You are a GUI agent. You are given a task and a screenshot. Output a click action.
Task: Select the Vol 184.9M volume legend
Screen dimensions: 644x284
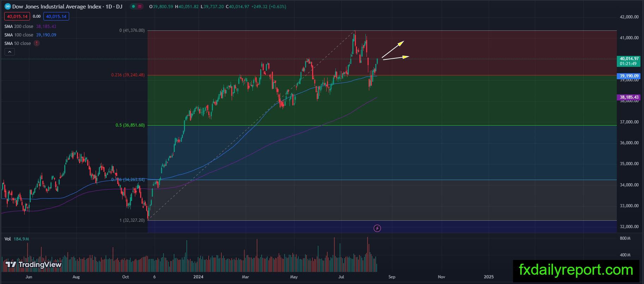tap(17, 239)
